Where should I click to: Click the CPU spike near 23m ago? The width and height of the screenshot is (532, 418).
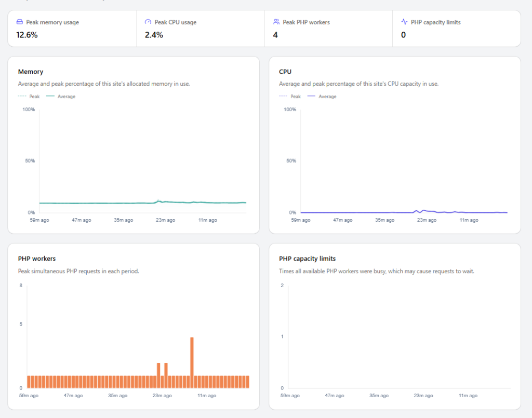coord(417,211)
